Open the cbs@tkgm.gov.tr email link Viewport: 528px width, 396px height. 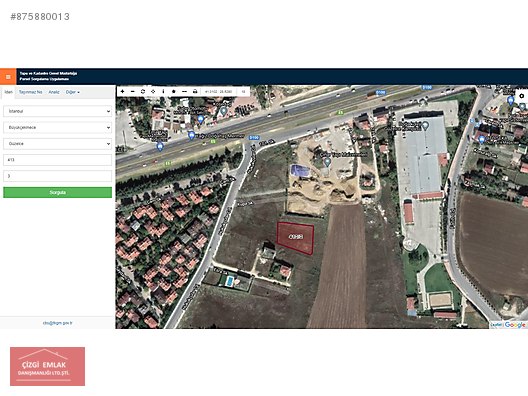pyautogui.click(x=57, y=323)
